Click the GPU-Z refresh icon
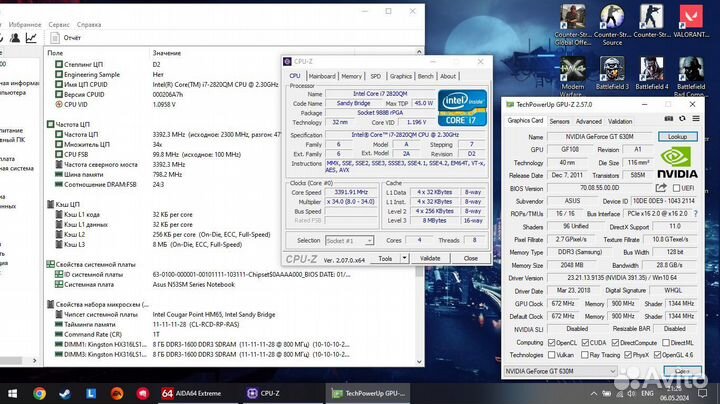720x404 pixels. pyautogui.click(x=682, y=118)
